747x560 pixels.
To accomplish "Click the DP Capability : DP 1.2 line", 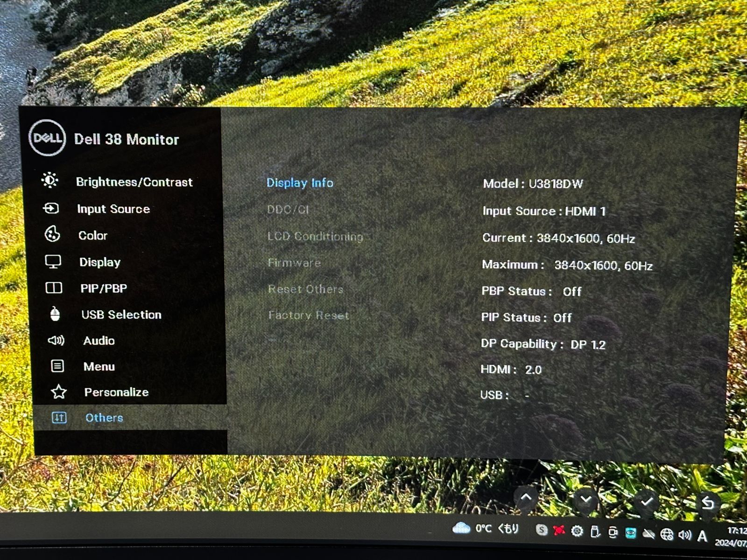I will [x=543, y=344].
